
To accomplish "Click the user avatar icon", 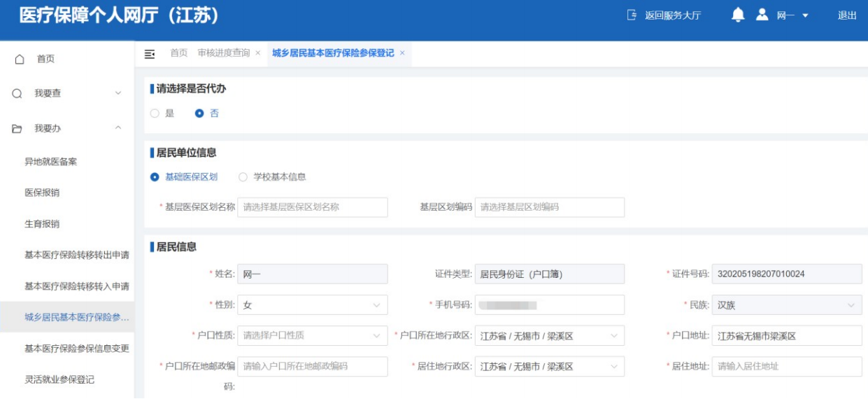I will pos(762,15).
